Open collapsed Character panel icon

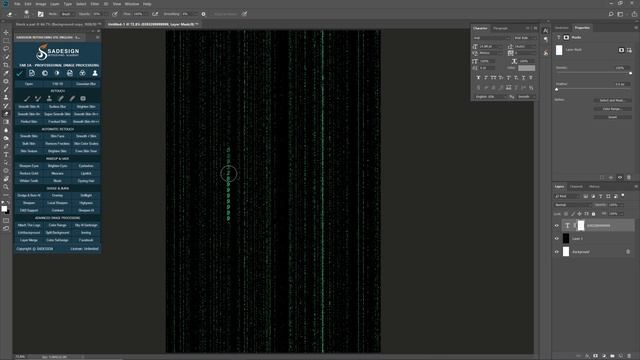(546, 31)
